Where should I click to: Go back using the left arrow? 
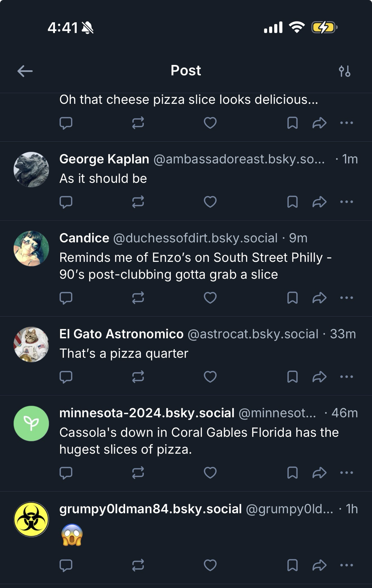(25, 71)
